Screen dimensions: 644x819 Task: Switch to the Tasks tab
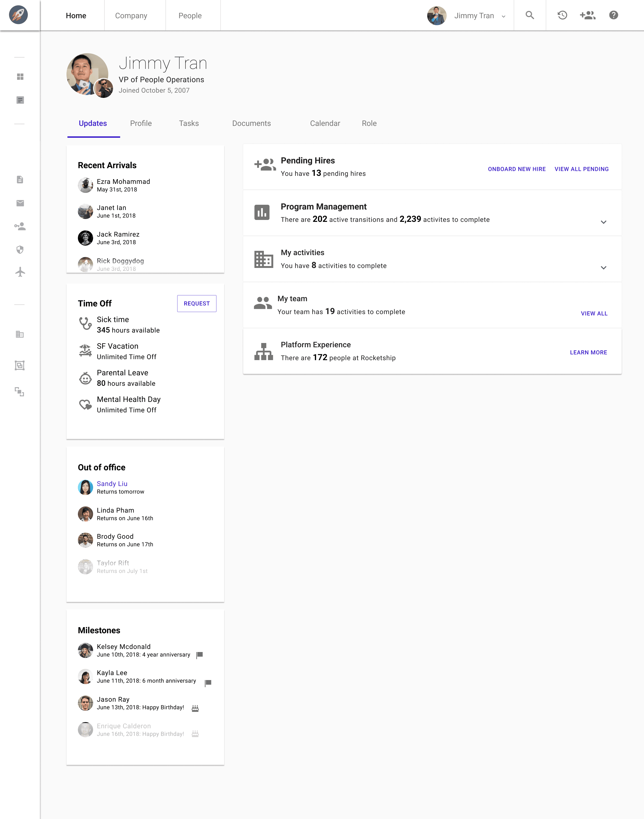[189, 123]
